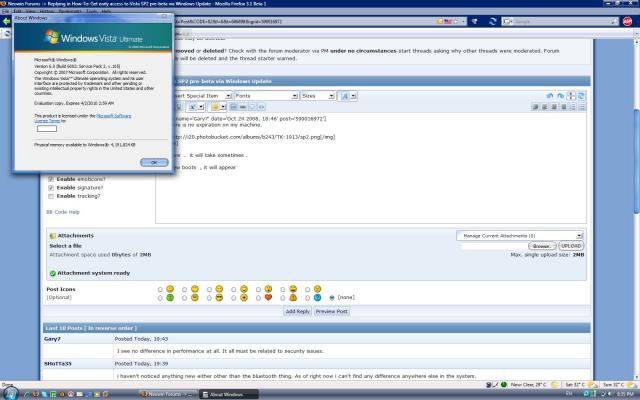Click OK in the About Windows dialog
The image size is (640, 400).
coord(154,162)
